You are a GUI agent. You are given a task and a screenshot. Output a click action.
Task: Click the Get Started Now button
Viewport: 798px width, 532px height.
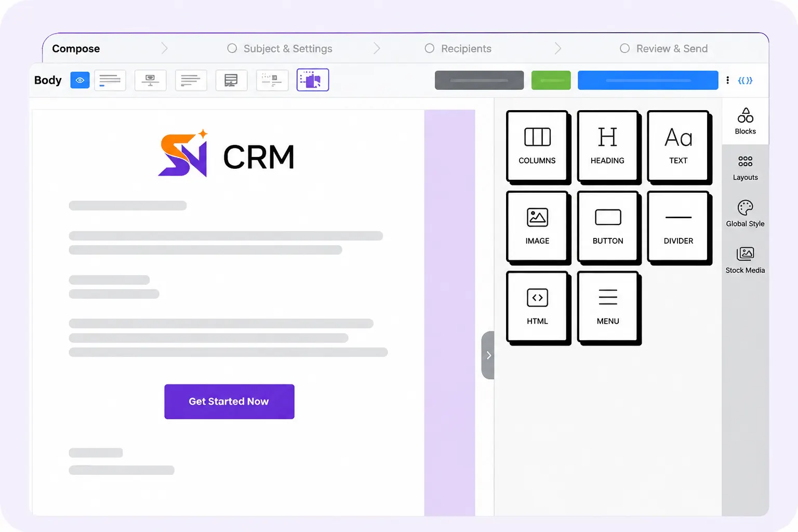(x=229, y=402)
